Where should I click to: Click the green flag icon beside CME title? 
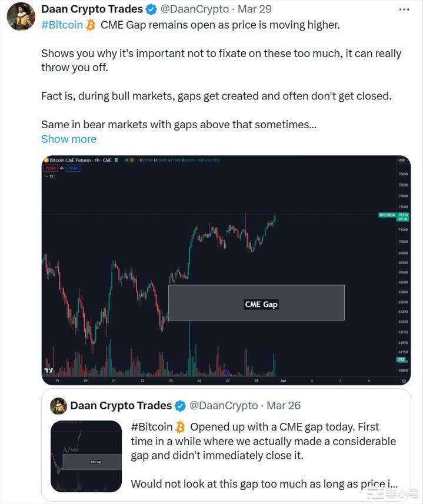tap(116, 160)
